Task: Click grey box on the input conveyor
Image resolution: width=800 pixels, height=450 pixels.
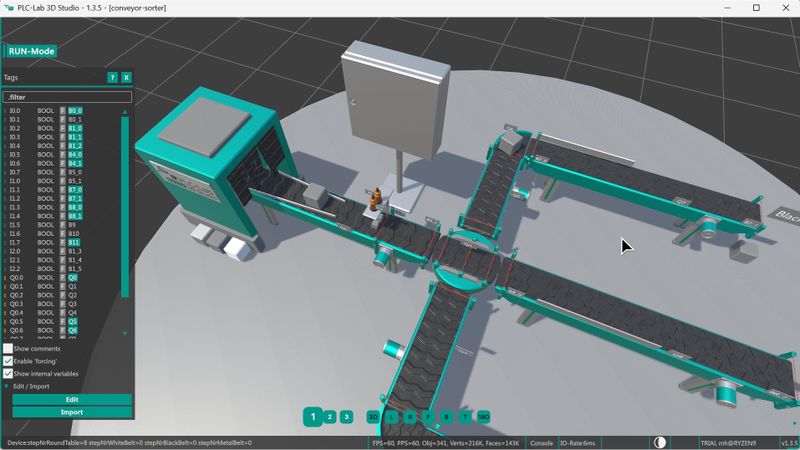Action: point(315,196)
